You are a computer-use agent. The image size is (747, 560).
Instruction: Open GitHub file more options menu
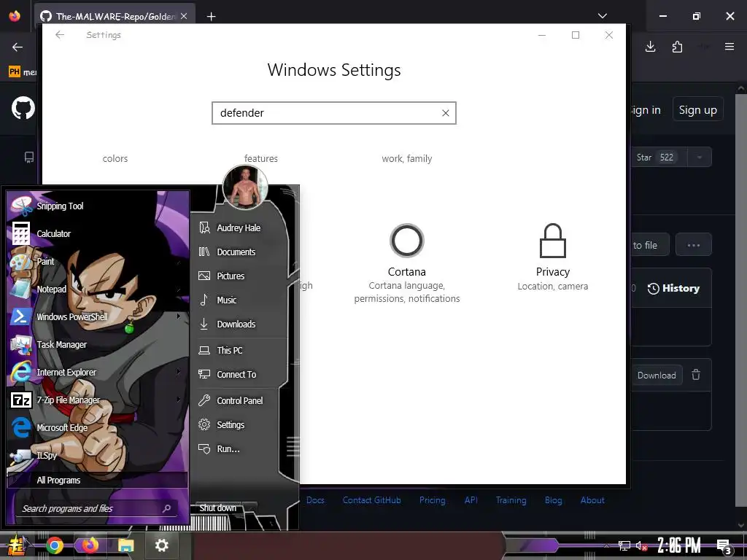pyautogui.click(x=694, y=245)
